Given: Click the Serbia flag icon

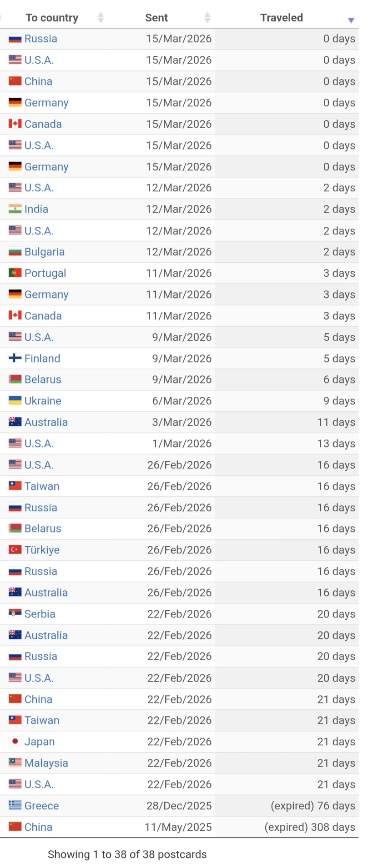Looking at the screenshot, I should pyautogui.click(x=15, y=614).
